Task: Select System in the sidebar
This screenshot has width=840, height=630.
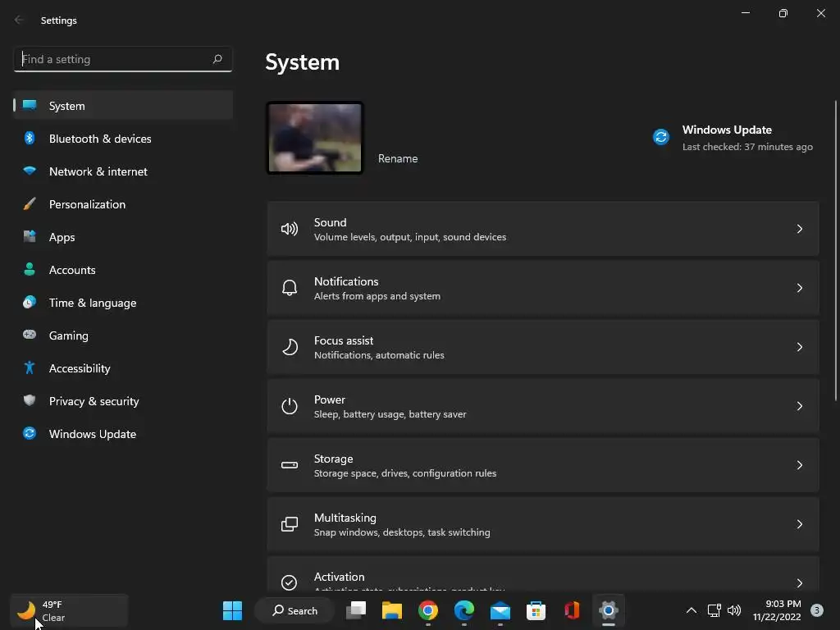Action: pos(123,106)
